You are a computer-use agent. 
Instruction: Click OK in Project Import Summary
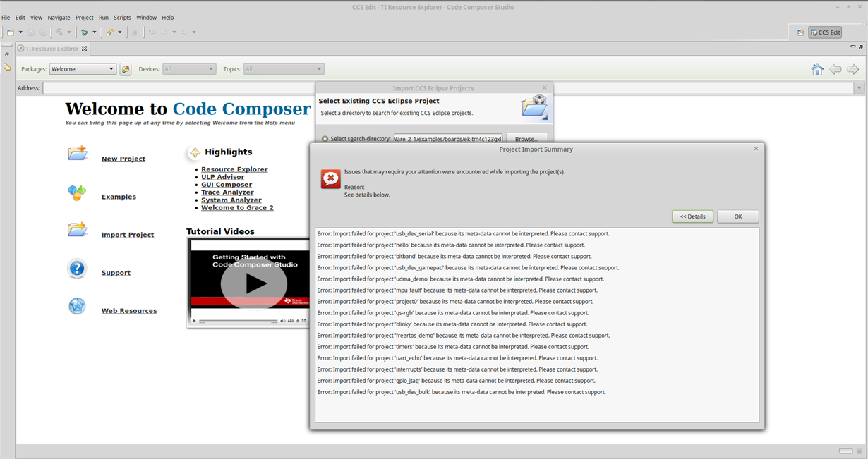point(738,216)
